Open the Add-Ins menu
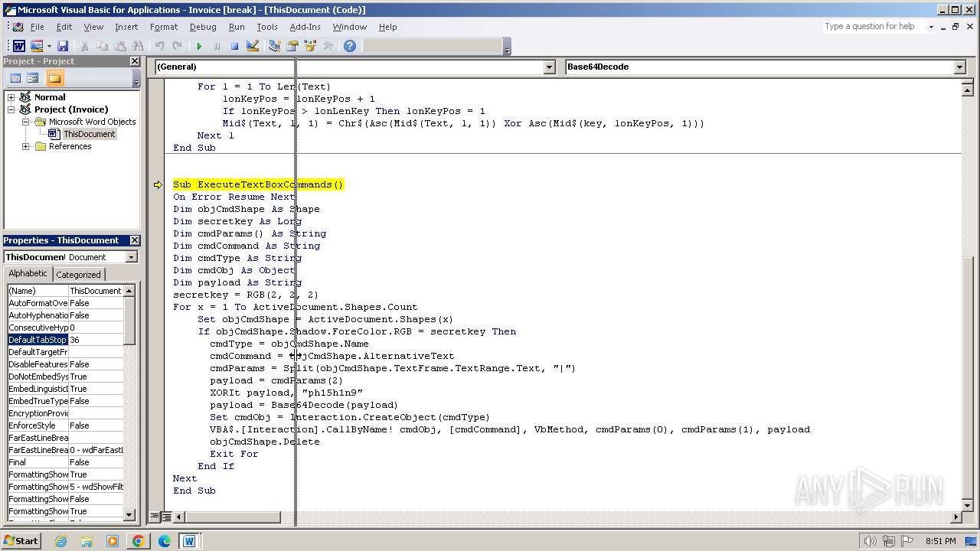The width and height of the screenshot is (980, 551). [x=305, y=27]
